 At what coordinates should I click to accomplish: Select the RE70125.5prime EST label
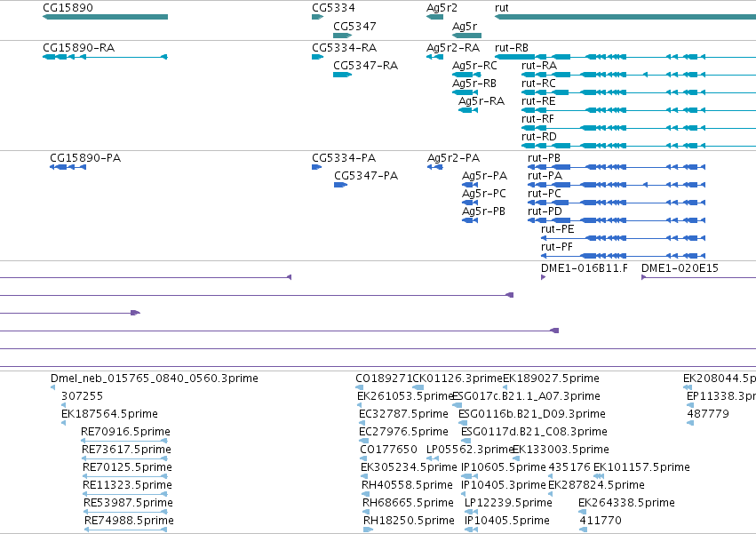tap(127, 468)
